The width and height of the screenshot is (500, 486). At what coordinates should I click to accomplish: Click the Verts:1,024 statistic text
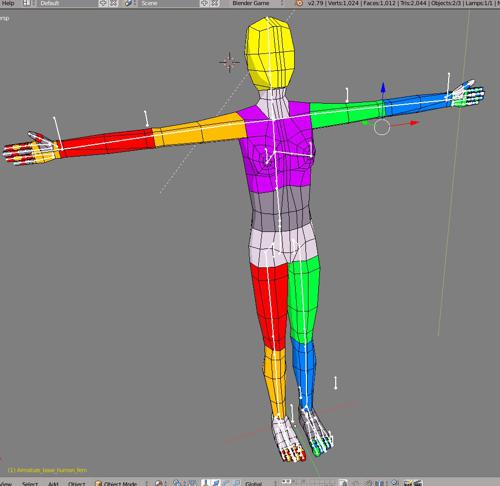tap(341, 3)
